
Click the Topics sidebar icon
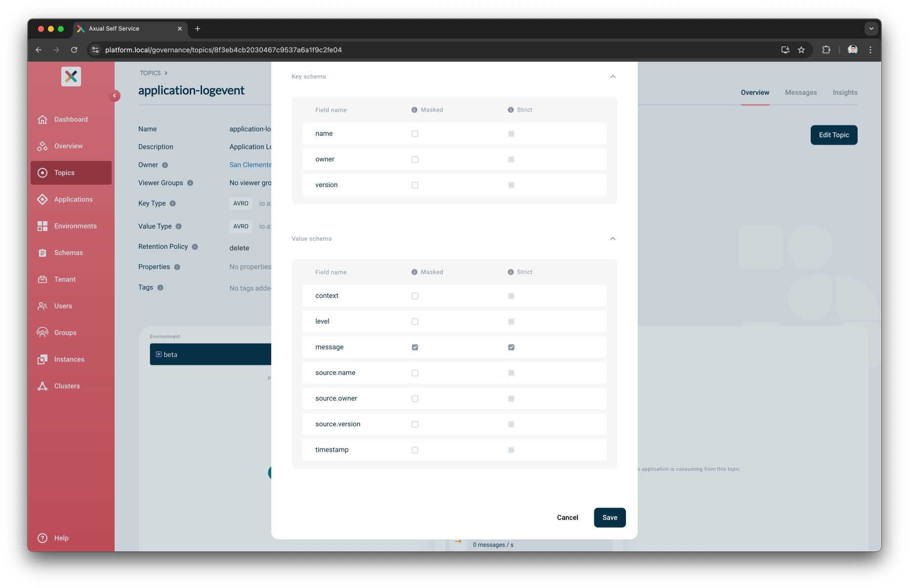tap(42, 173)
